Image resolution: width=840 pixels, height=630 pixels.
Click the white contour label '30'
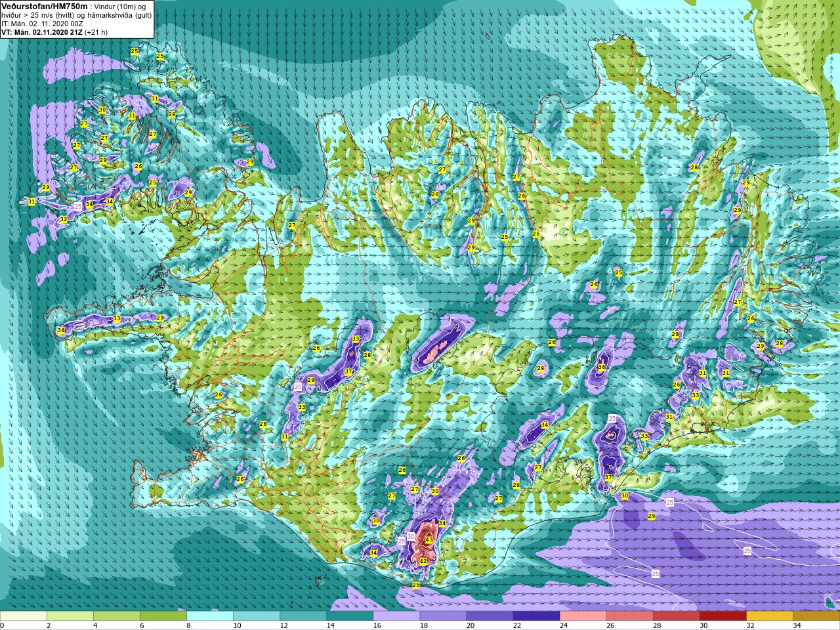pos(411,536)
